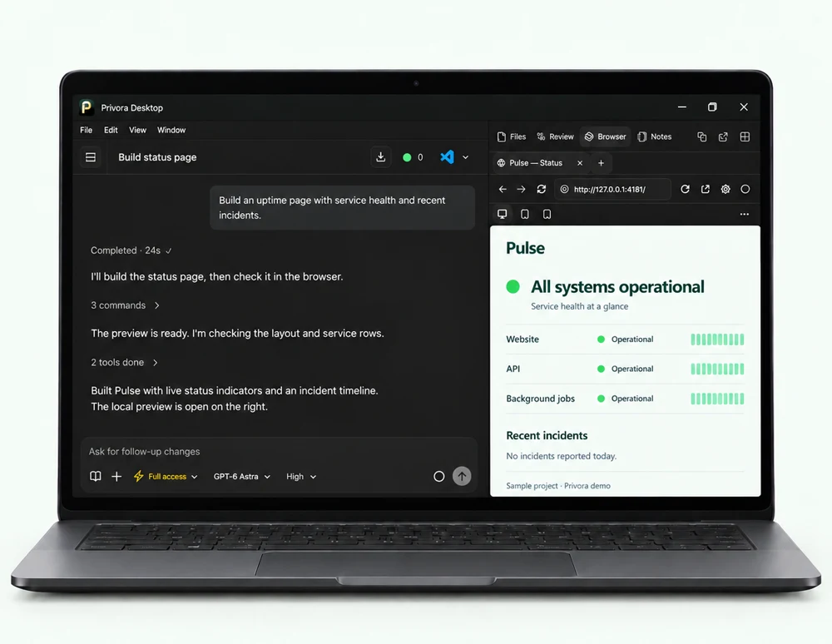Open in VS Code icon

(x=447, y=157)
